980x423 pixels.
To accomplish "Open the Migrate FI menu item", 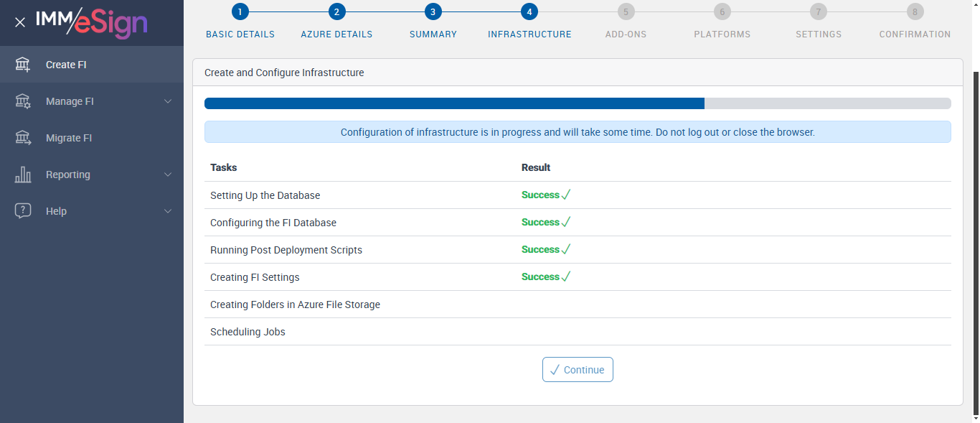I will click(92, 138).
